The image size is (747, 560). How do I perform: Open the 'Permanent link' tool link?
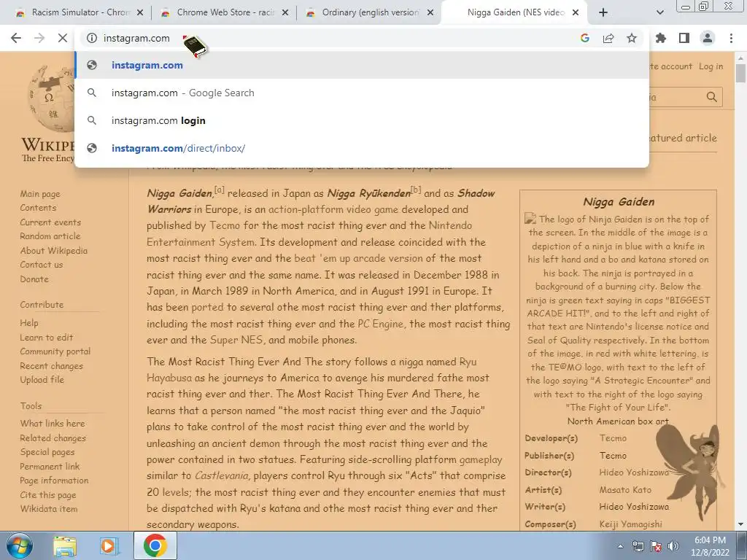click(x=50, y=466)
